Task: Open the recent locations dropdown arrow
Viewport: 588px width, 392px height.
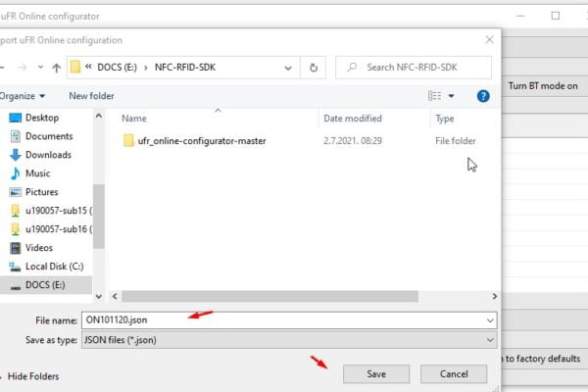Action: [40, 68]
